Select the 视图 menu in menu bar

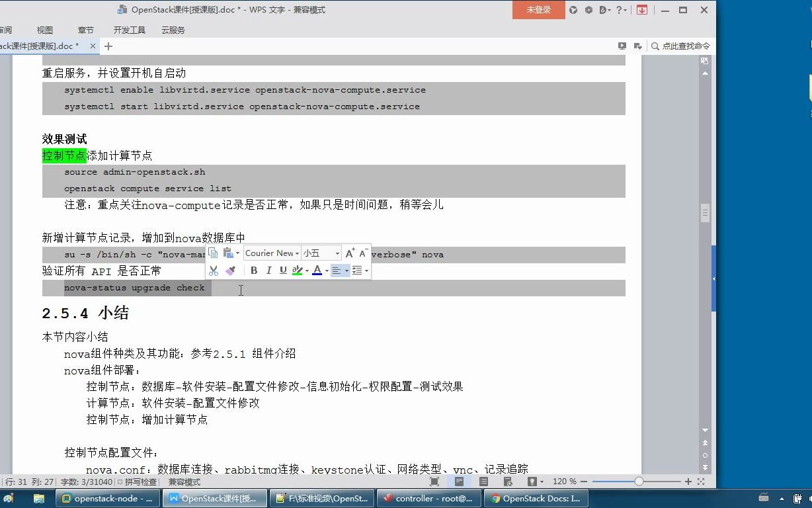(44, 30)
